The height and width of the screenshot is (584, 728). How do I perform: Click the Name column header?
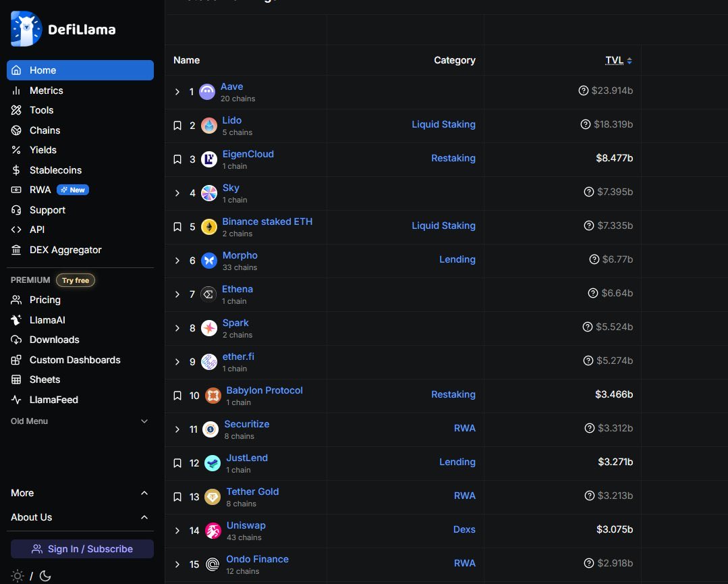click(187, 60)
